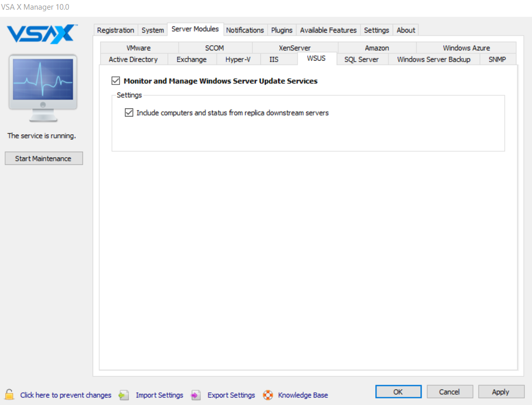
Task: Switch to the Windows Azure tab
Action: 466,48
